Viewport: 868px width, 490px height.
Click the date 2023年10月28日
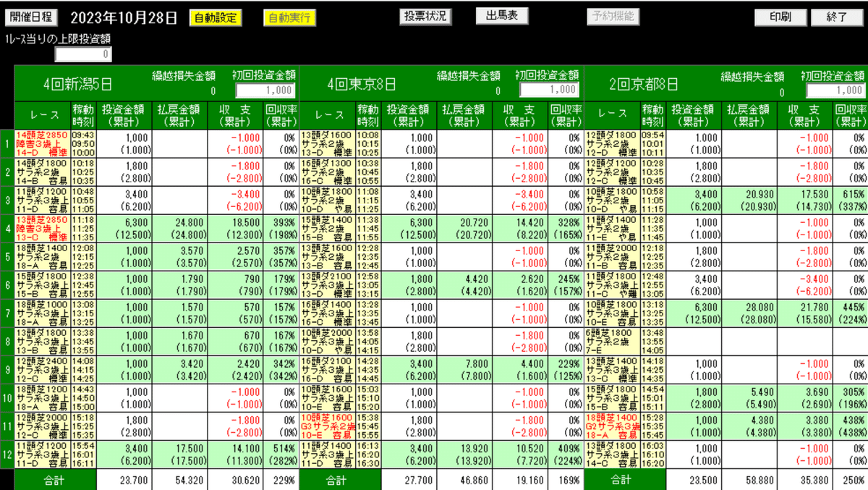click(124, 17)
